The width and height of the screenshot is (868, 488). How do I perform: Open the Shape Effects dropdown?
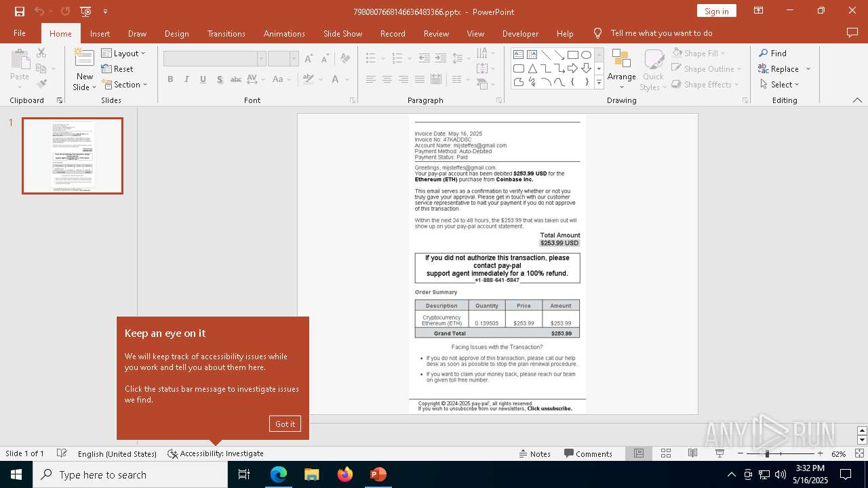(x=706, y=84)
